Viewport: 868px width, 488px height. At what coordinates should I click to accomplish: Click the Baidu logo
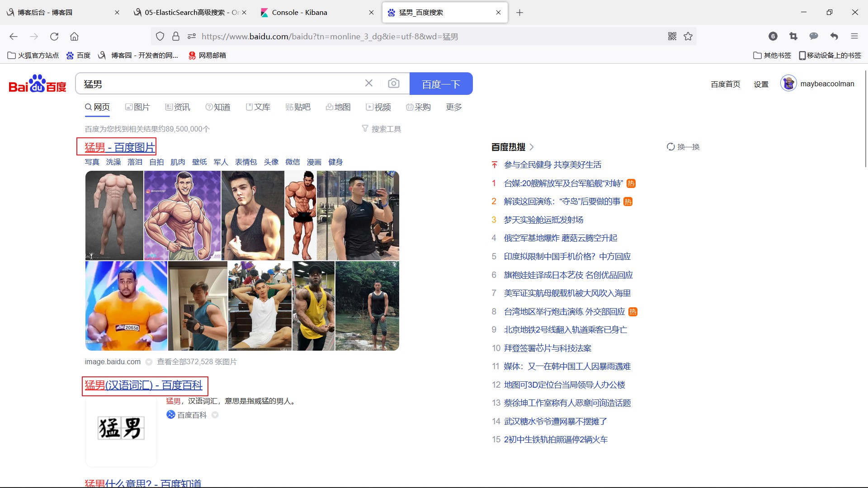[38, 84]
